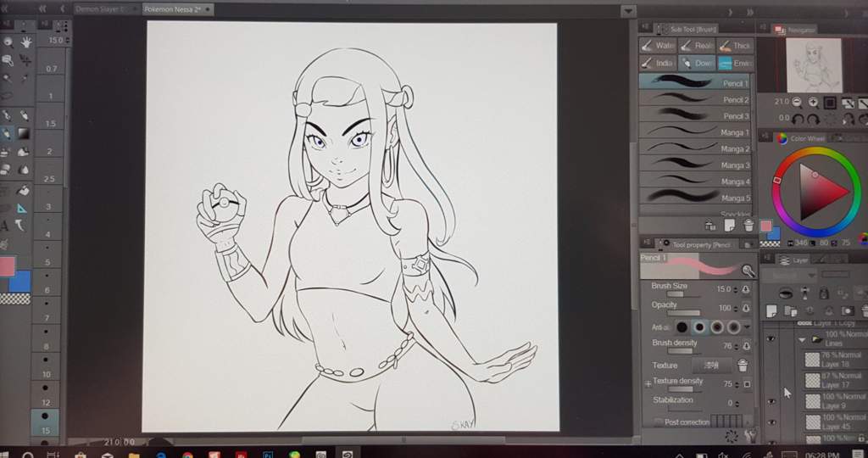Toggle visibility eye of Lines folder
The image size is (868, 458).
click(x=771, y=338)
